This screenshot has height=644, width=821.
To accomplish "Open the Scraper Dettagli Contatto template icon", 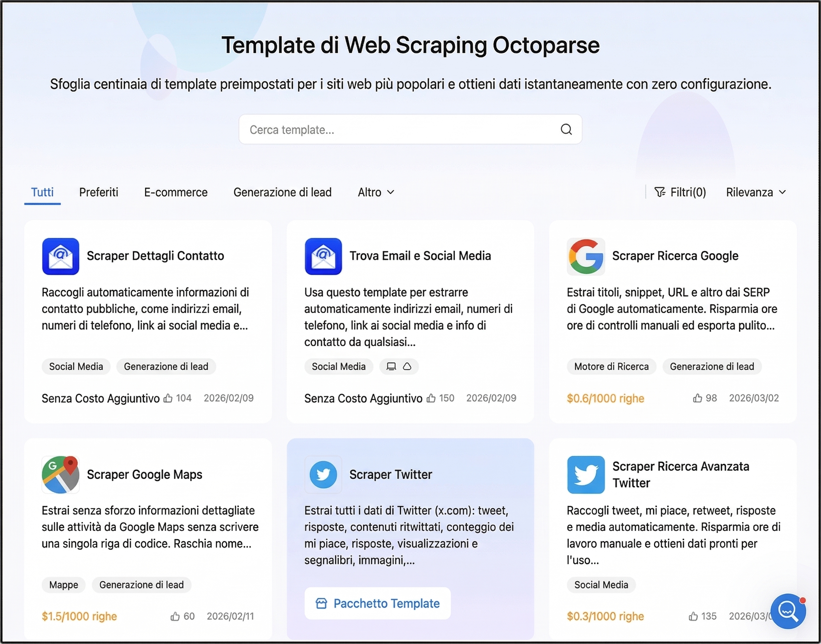I will tap(60, 256).
